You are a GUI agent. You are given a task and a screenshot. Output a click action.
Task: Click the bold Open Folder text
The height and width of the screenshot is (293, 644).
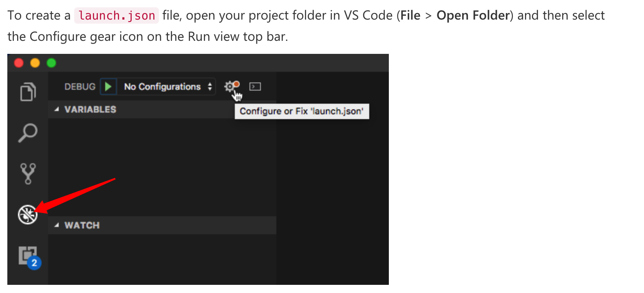tap(473, 16)
